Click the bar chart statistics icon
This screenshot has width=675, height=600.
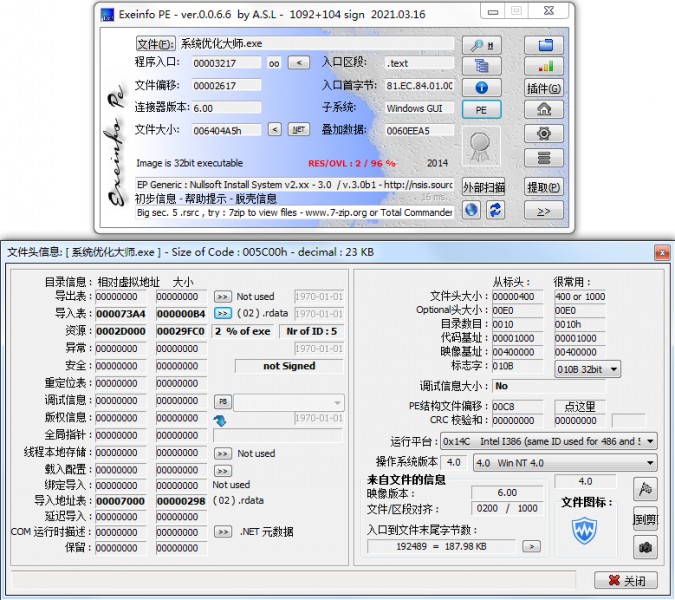[544, 66]
